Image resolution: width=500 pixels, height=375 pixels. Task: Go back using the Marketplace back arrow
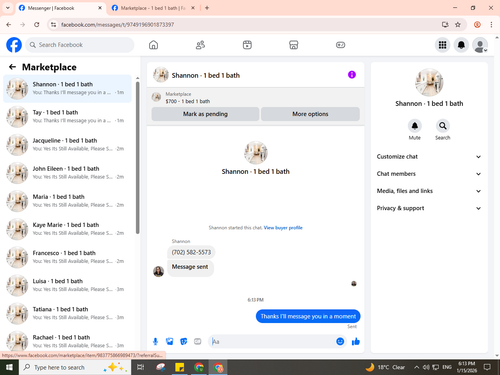pyautogui.click(x=12, y=67)
